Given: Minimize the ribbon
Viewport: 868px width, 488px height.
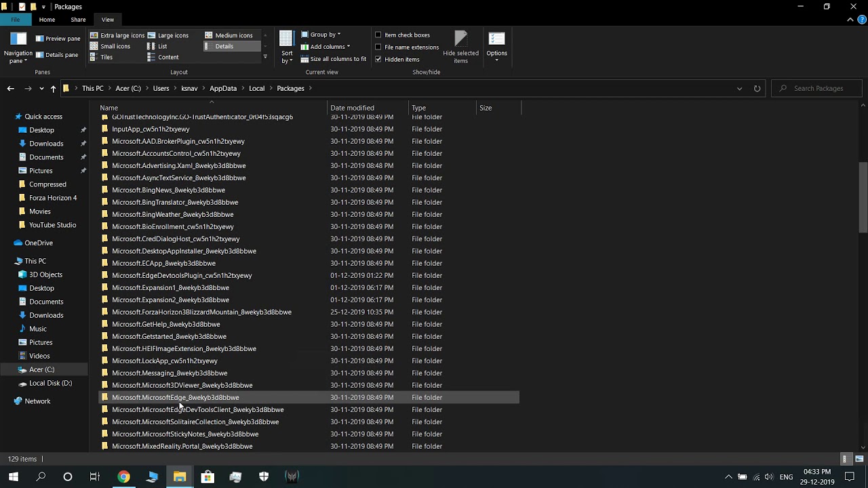Looking at the screenshot, I should (850, 20).
